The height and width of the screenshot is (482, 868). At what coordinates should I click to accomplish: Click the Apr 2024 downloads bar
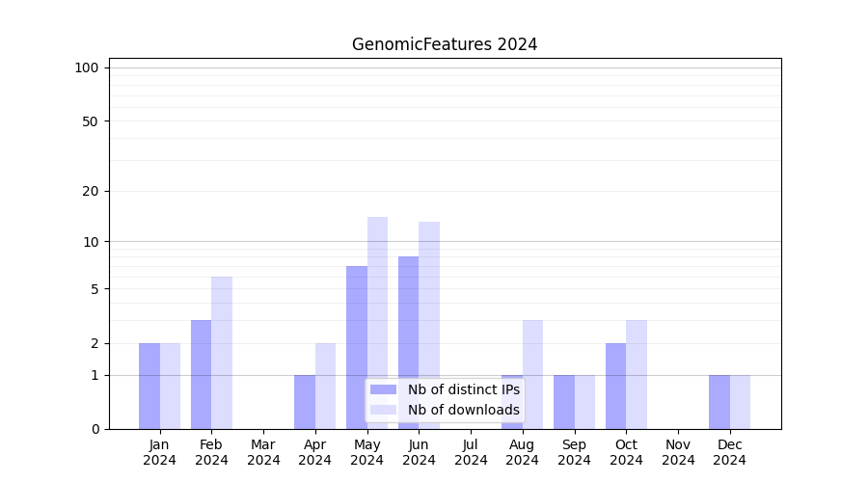[325, 386]
